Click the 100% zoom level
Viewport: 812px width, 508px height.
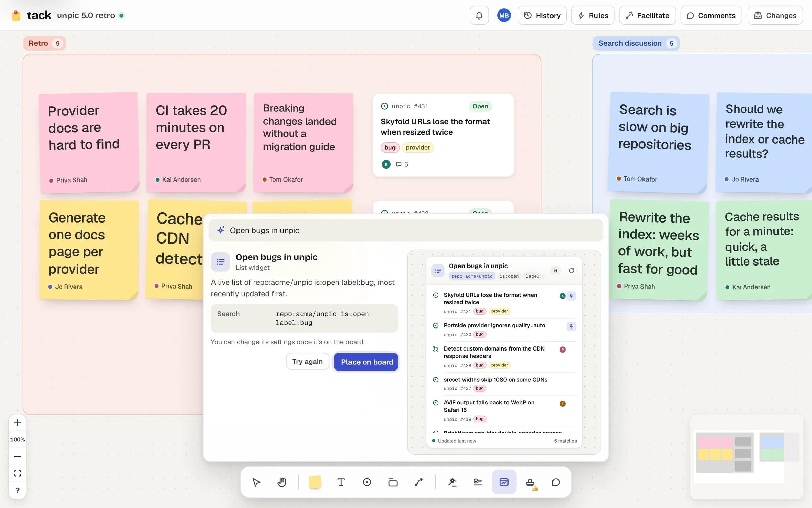click(x=18, y=439)
